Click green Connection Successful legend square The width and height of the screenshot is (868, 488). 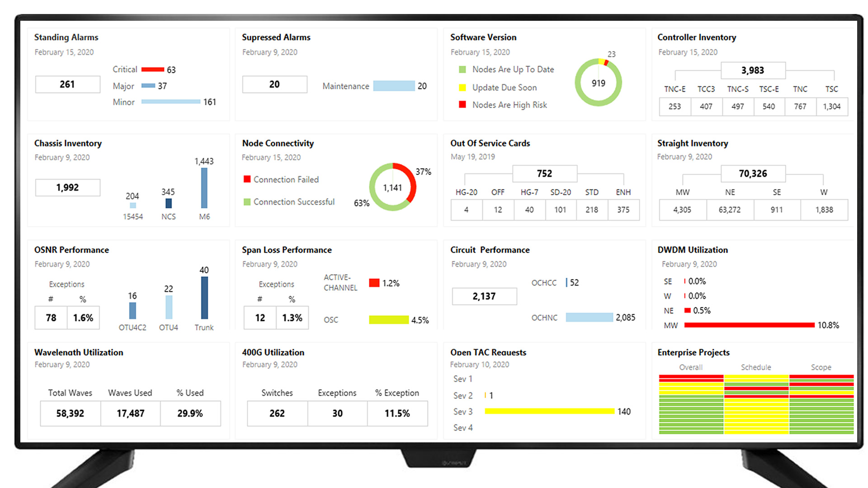click(247, 202)
